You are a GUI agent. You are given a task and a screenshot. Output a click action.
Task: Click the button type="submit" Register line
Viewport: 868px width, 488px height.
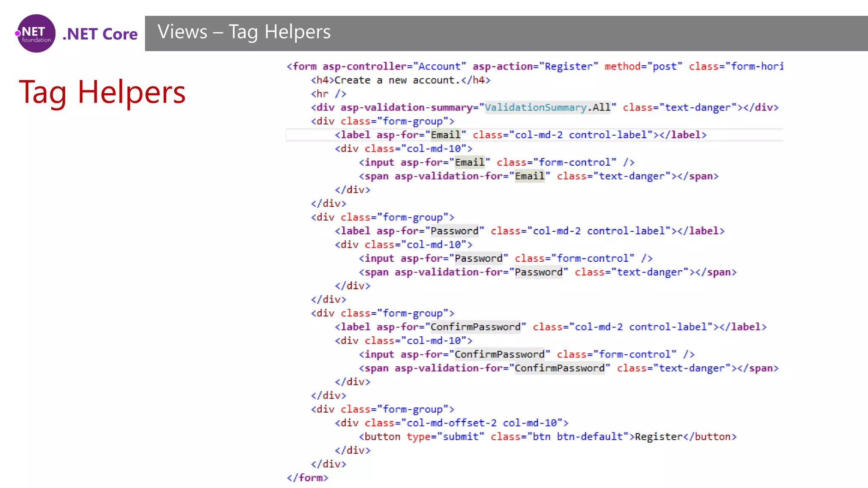click(x=548, y=437)
